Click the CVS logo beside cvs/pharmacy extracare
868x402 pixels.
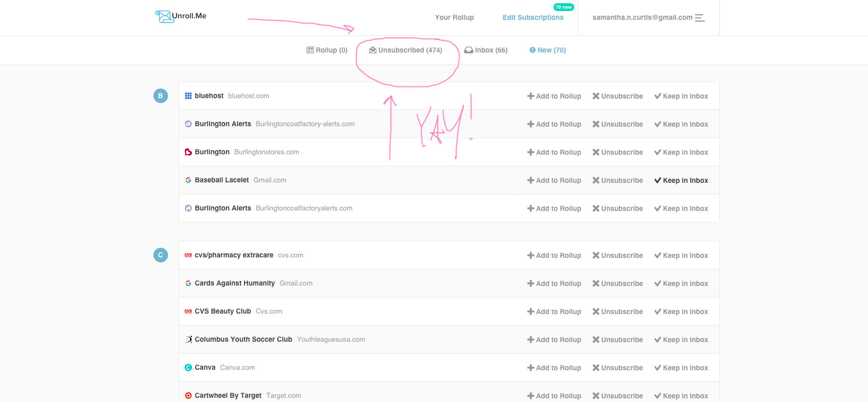(188, 255)
